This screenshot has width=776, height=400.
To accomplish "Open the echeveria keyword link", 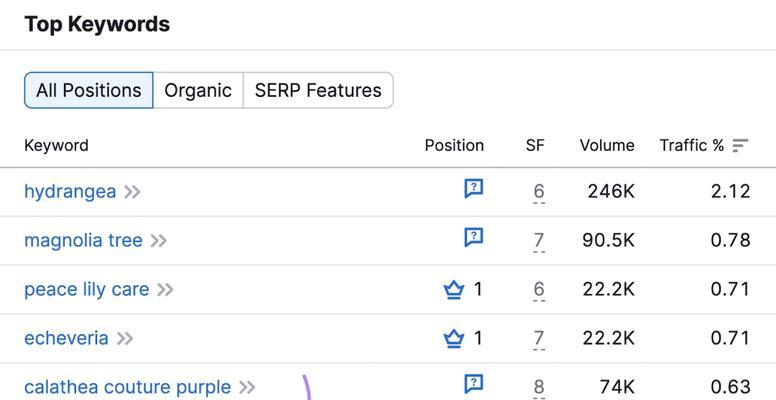I will [66, 339].
